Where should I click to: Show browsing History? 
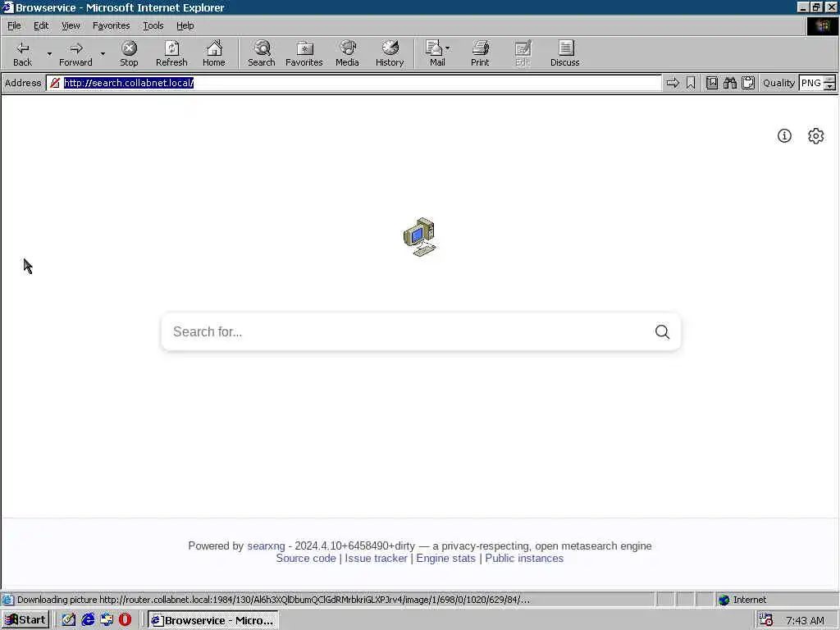390,53
